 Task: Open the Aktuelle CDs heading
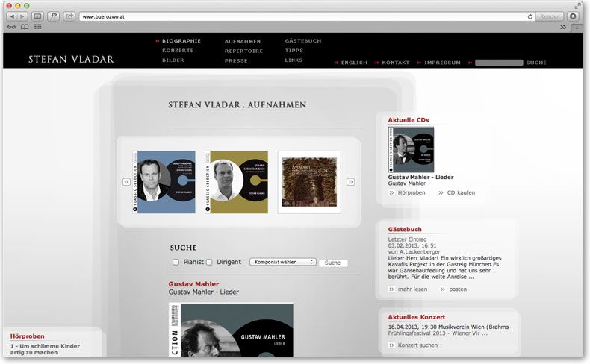[x=409, y=120]
